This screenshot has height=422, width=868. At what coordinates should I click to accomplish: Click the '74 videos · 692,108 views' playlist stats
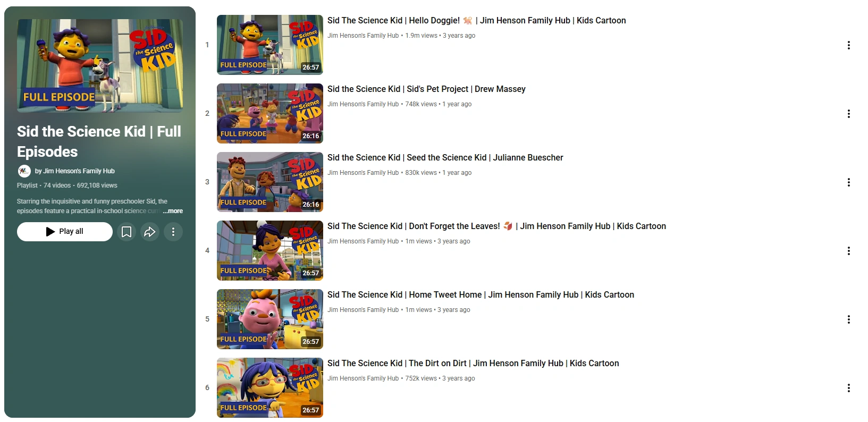(x=80, y=185)
